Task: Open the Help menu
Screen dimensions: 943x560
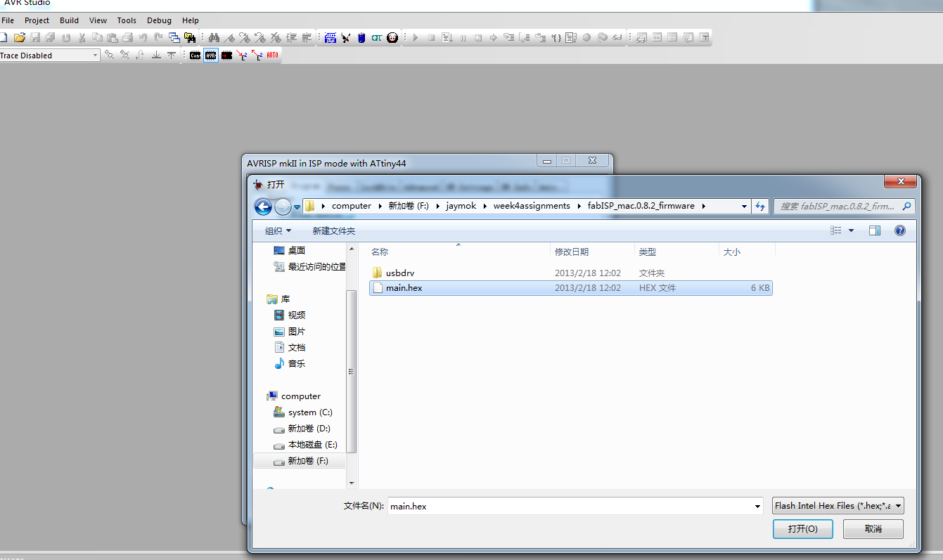Action: point(191,20)
